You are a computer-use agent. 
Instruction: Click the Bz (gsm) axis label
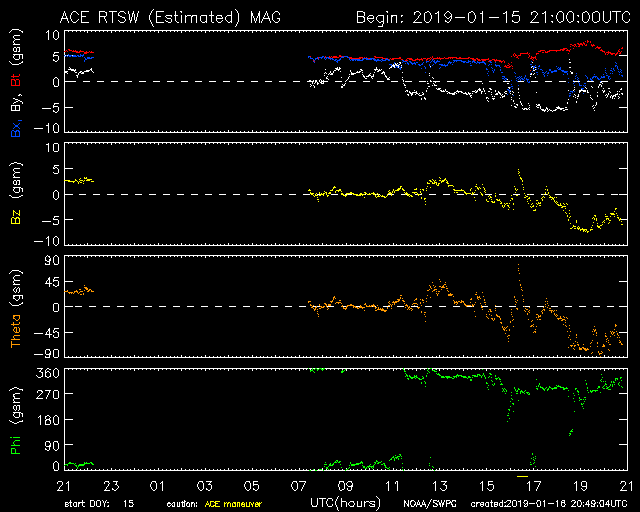16,194
